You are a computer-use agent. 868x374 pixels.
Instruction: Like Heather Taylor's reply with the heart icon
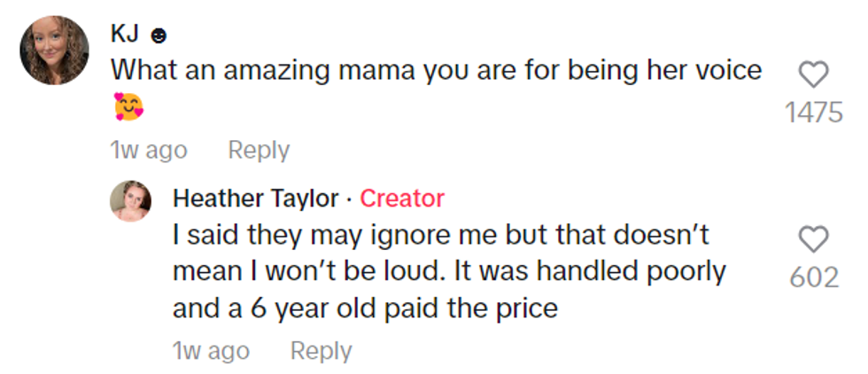pyautogui.click(x=813, y=239)
